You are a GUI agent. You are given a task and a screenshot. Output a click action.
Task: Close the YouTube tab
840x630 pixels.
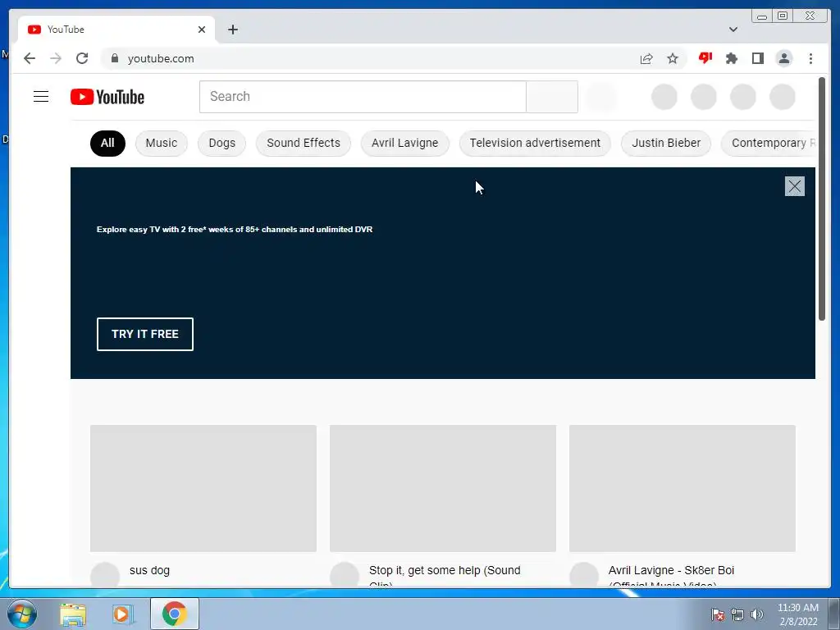tap(202, 30)
